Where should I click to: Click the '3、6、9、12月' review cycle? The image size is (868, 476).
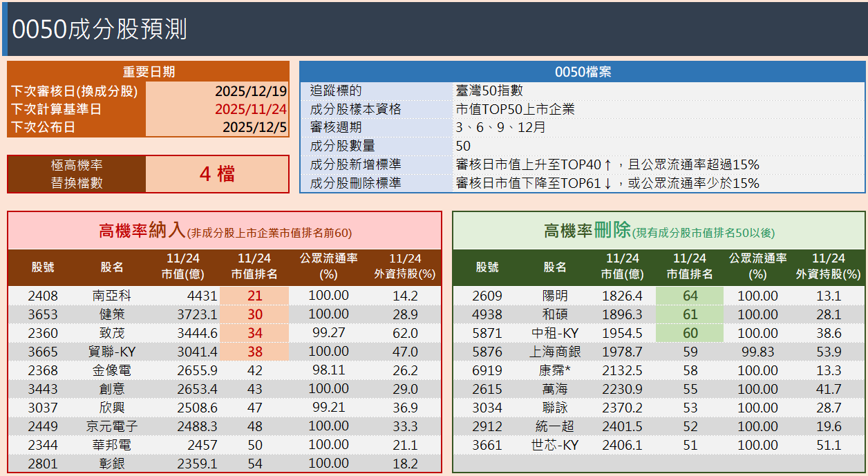(501, 127)
